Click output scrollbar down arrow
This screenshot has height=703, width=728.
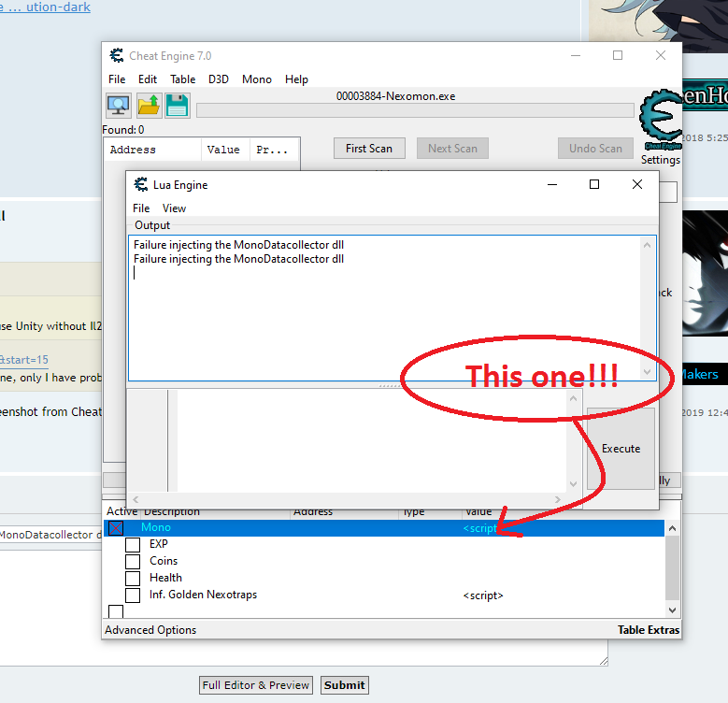coord(648,372)
